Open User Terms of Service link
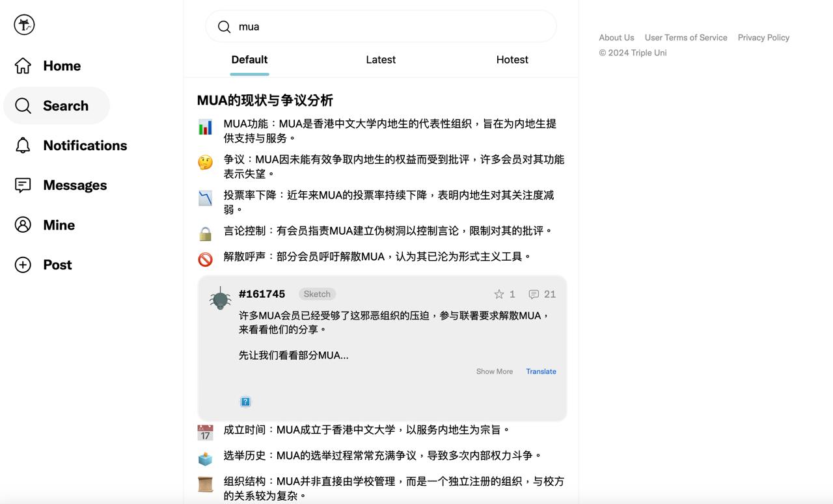Screen dimensions: 833x504 [x=686, y=38]
